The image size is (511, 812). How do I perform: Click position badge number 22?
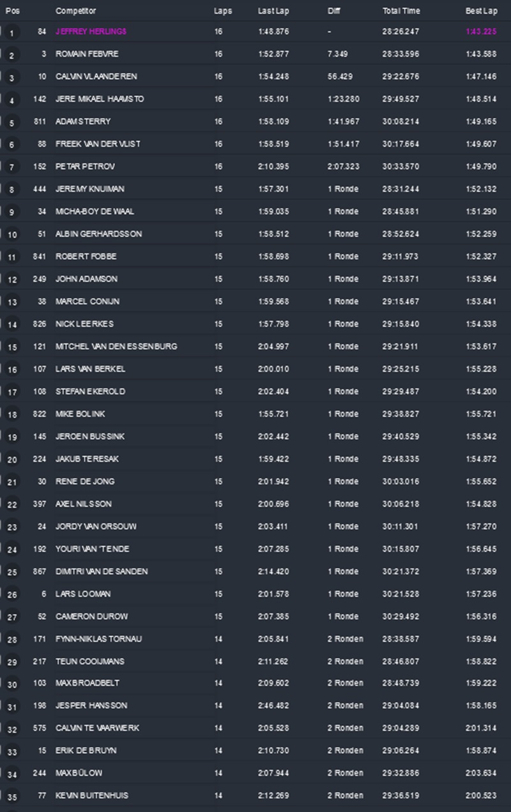click(x=12, y=505)
